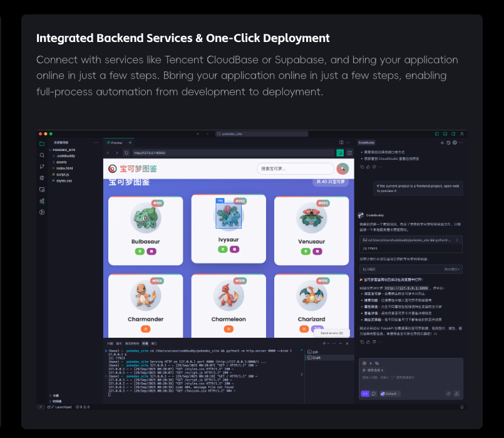Reload the preview page
504x438 pixels.
[126, 153]
